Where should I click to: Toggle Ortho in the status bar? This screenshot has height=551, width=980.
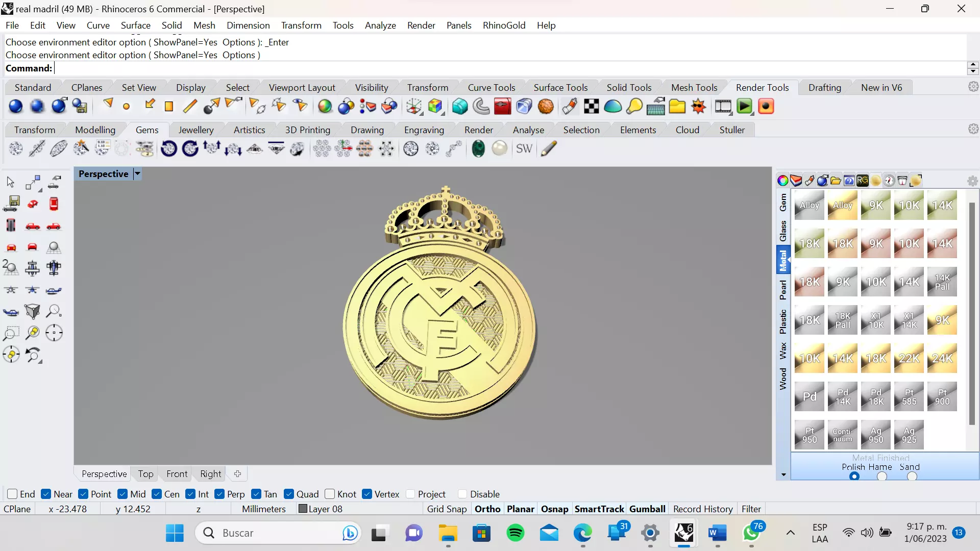pos(487,509)
